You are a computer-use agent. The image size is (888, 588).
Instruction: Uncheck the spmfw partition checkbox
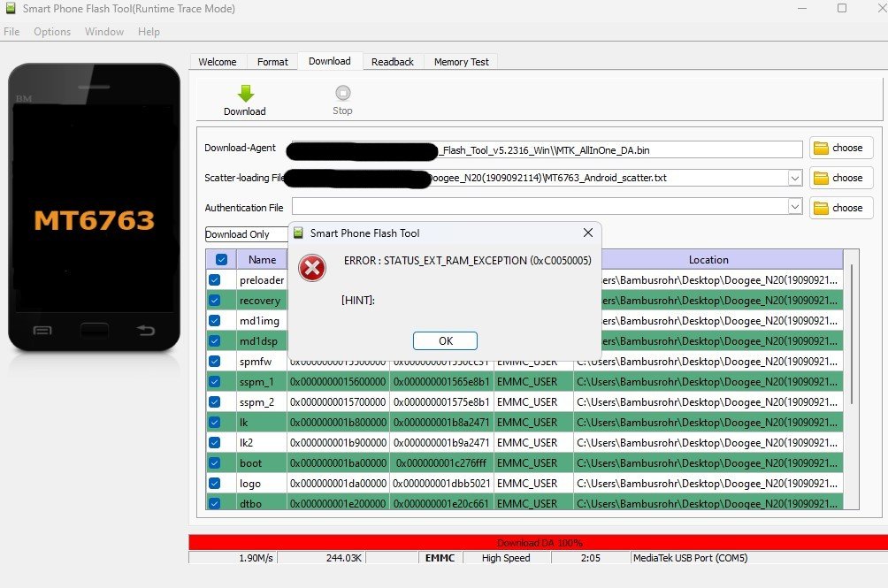pos(215,362)
